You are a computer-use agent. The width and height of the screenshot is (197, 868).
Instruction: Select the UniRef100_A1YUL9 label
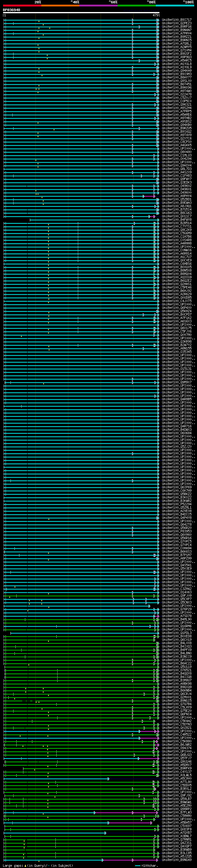click(177, 67)
